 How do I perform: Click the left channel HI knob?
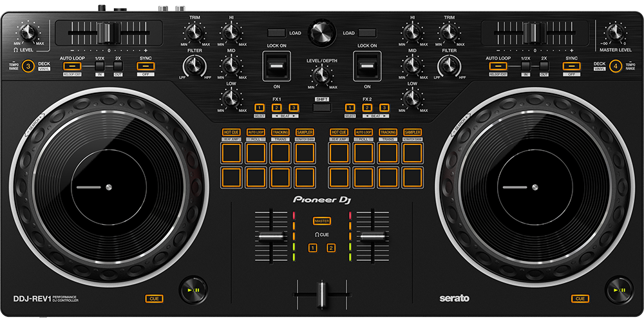tap(231, 32)
